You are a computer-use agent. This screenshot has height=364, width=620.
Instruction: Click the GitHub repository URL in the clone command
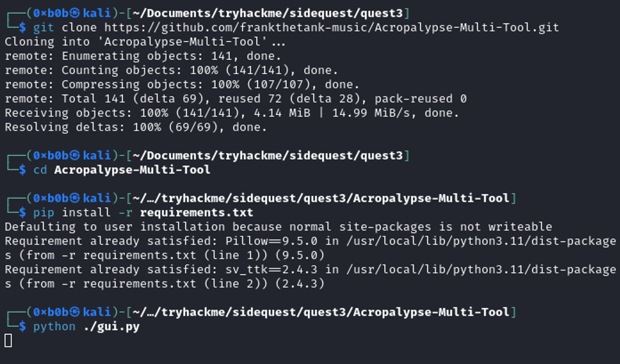pyautogui.click(x=331, y=28)
